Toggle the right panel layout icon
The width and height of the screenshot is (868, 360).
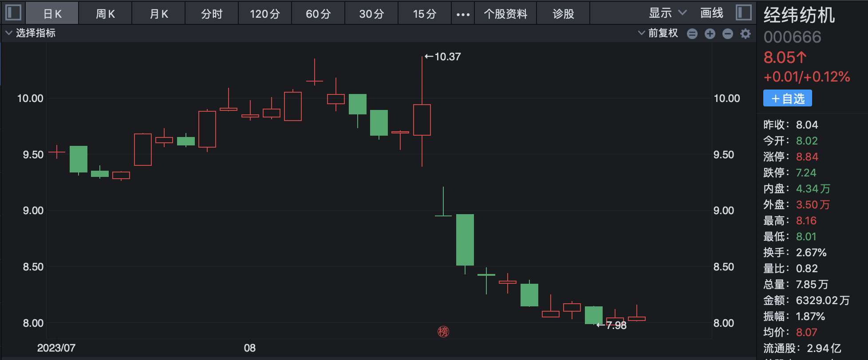(743, 12)
